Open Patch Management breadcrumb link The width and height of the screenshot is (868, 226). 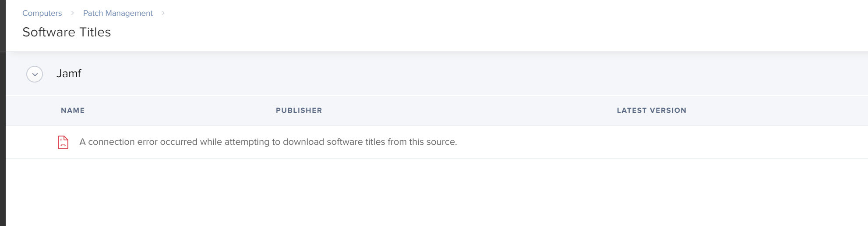(x=118, y=13)
